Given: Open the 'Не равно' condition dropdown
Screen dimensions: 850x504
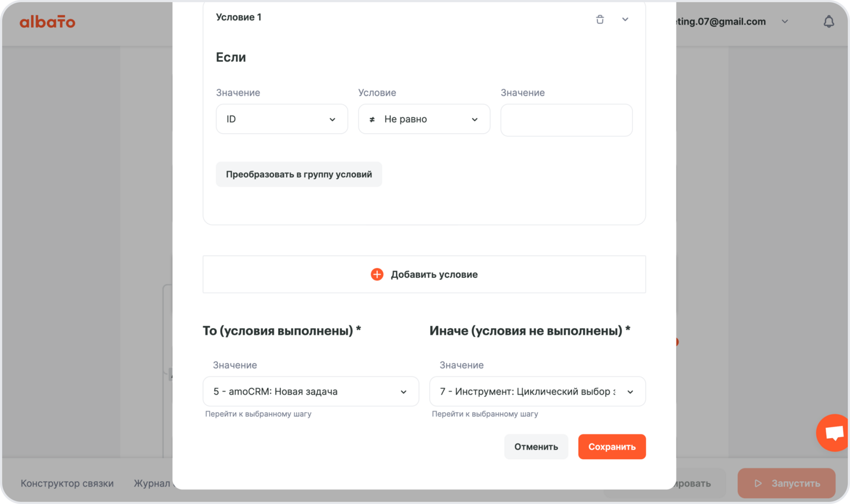Looking at the screenshot, I should pyautogui.click(x=424, y=119).
